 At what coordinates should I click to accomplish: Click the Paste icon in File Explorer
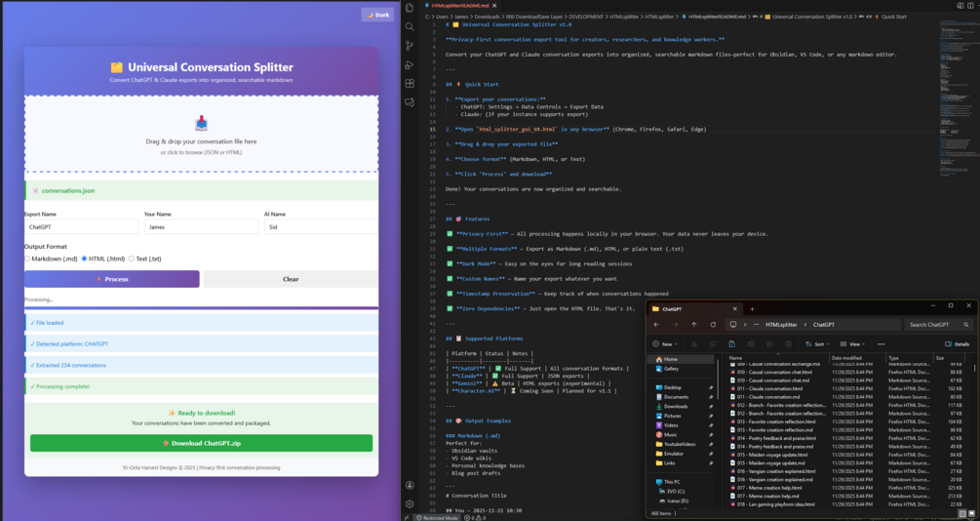[x=732, y=344]
